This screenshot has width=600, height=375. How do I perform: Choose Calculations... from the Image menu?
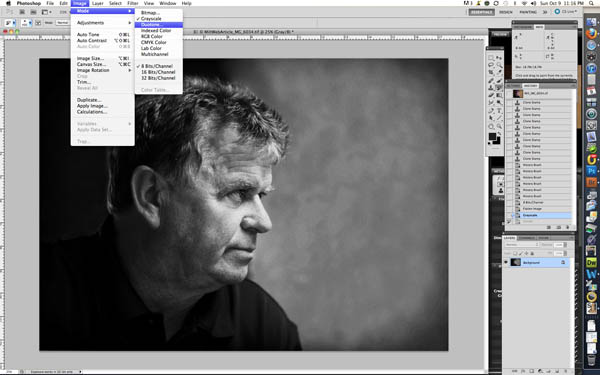[92, 112]
